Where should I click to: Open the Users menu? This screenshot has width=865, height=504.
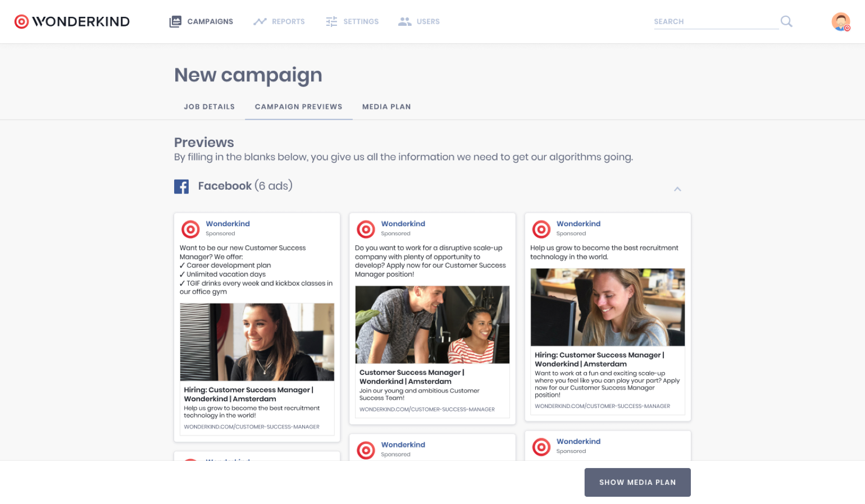(419, 21)
